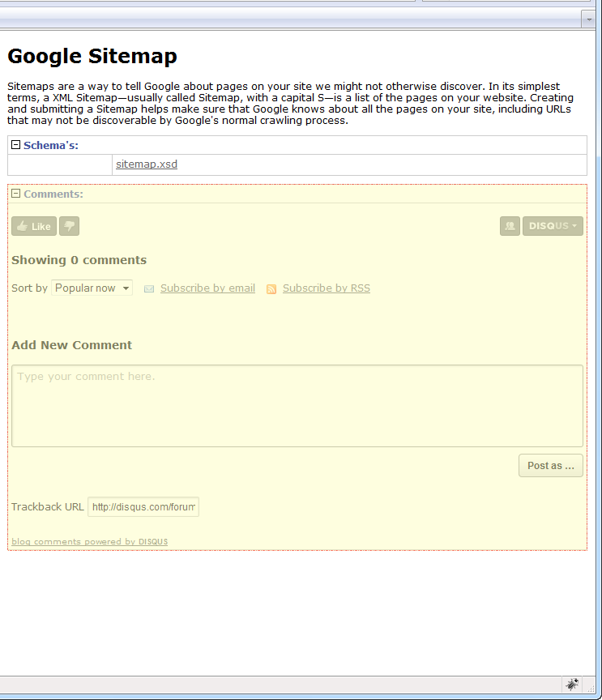Open the sitemap.xsd link
This screenshot has height=700, width=602.
[147, 164]
